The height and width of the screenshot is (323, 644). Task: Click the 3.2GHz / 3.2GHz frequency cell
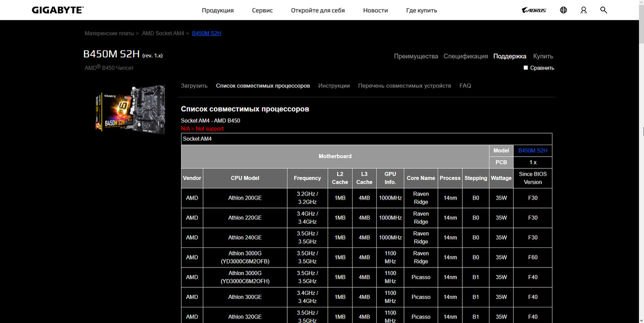click(x=307, y=198)
